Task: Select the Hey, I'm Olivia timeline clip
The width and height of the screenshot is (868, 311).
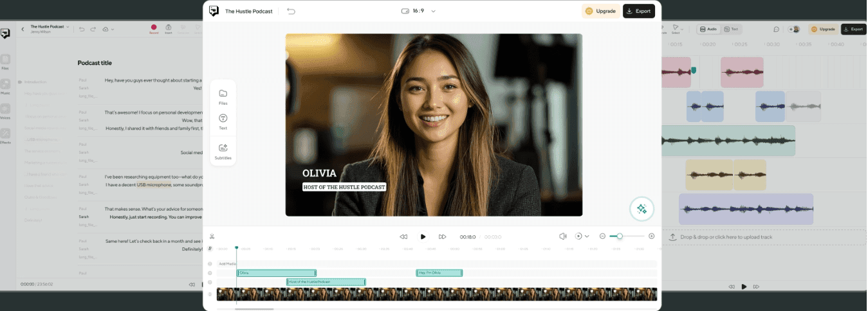Action: point(439,272)
